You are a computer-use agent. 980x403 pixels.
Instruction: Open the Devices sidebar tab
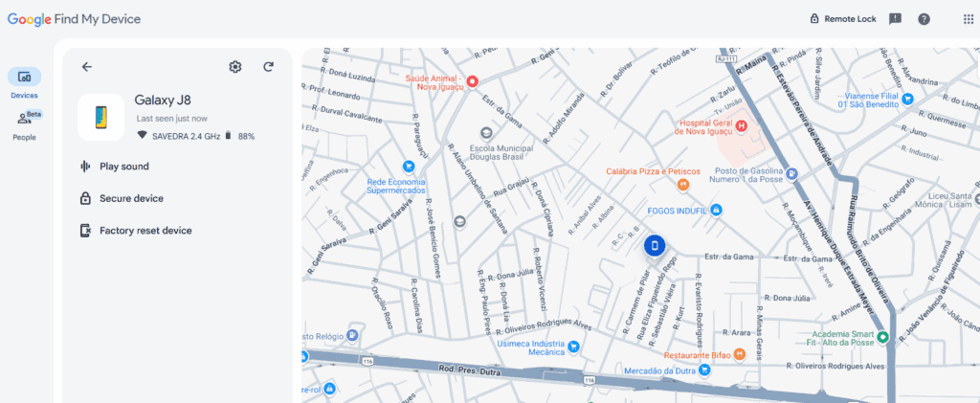tap(24, 83)
